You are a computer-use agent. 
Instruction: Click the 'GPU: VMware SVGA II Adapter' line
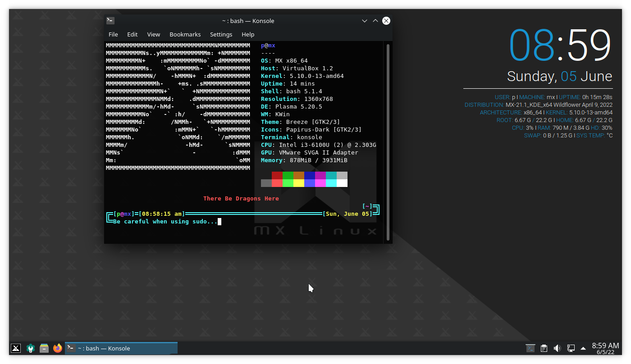tap(310, 153)
